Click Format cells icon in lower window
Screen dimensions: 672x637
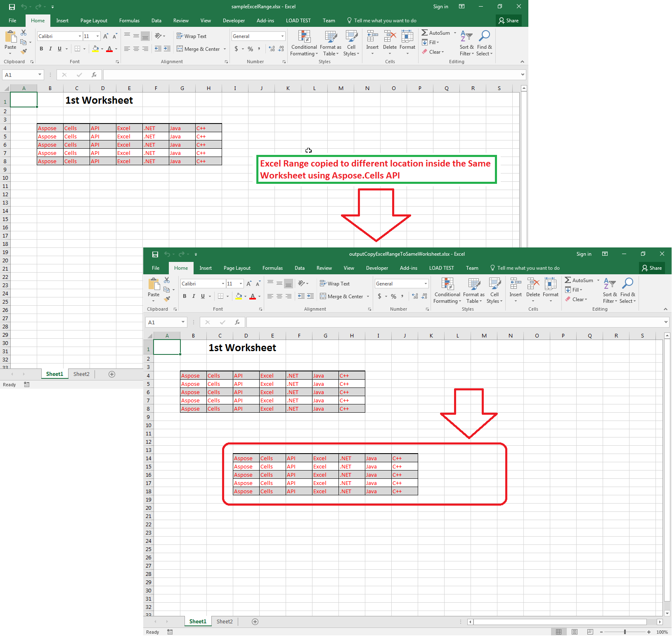coord(551,284)
